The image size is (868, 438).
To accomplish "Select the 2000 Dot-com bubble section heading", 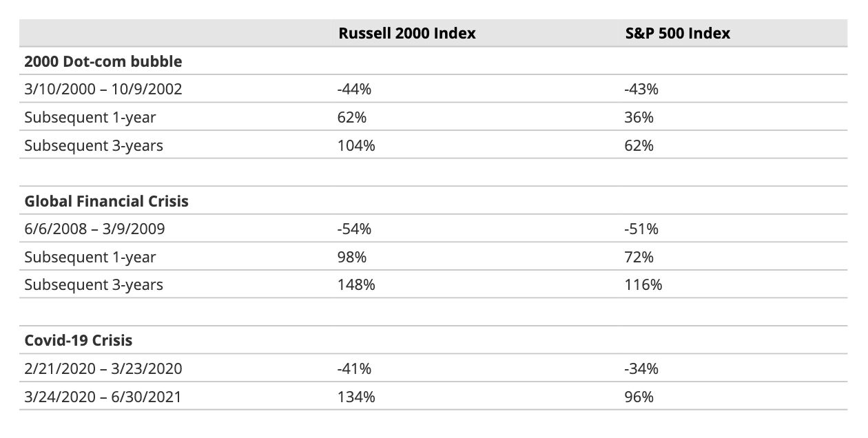I will pos(103,61).
